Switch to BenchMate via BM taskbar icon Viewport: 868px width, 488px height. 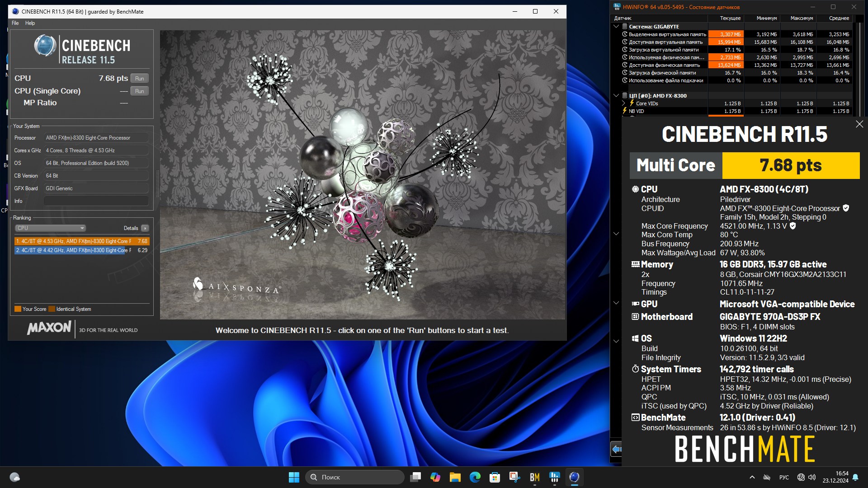coord(534,477)
